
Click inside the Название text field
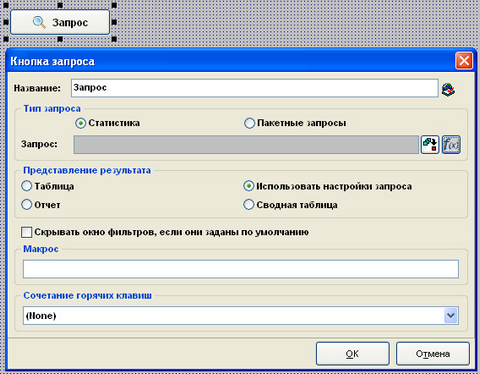pos(255,88)
